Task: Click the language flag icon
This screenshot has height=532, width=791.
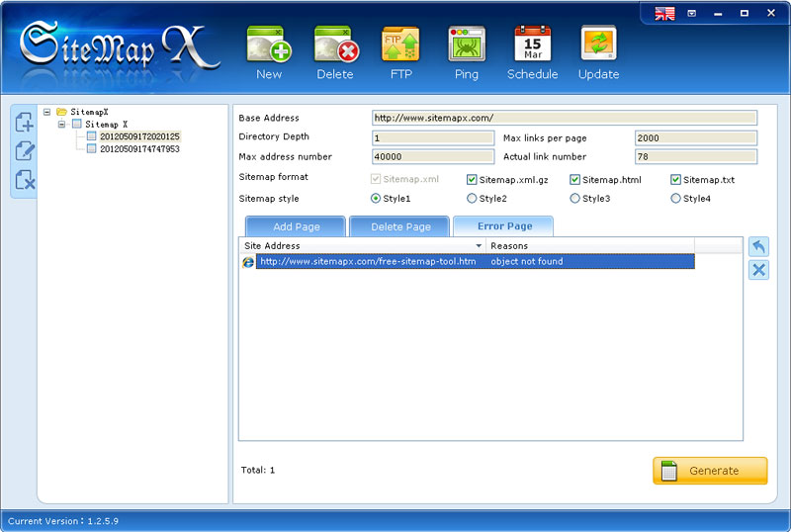Action: [664, 14]
